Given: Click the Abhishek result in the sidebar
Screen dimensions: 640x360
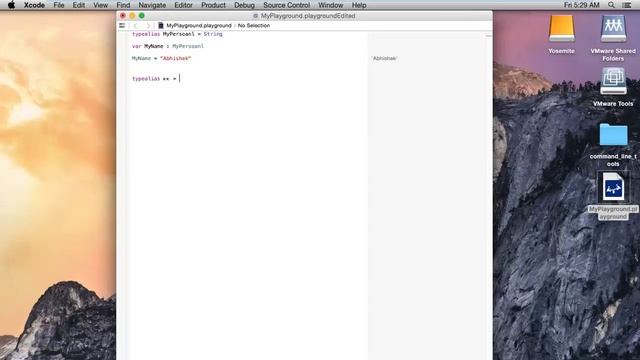Looking at the screenshot, I should click(x=384, y=58).
